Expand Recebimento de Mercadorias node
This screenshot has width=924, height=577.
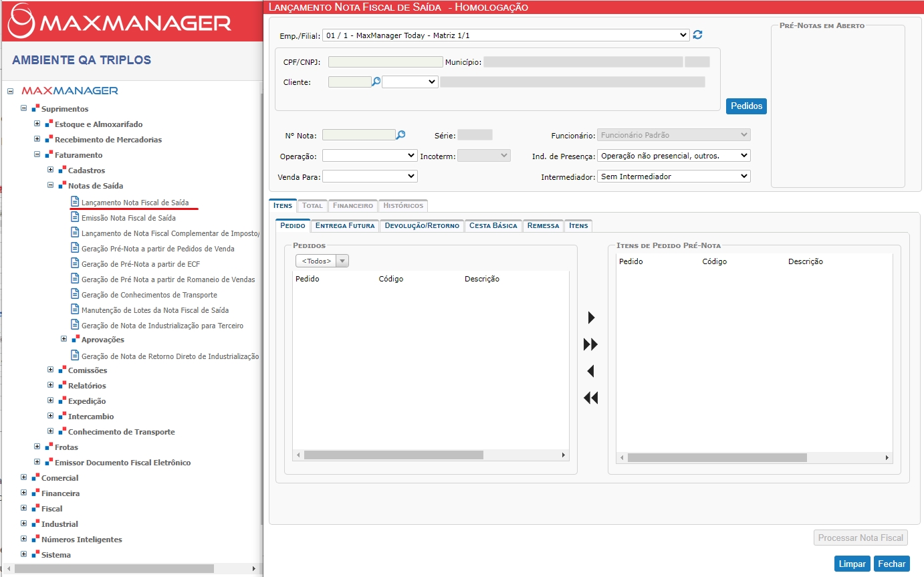coord(37,139)
